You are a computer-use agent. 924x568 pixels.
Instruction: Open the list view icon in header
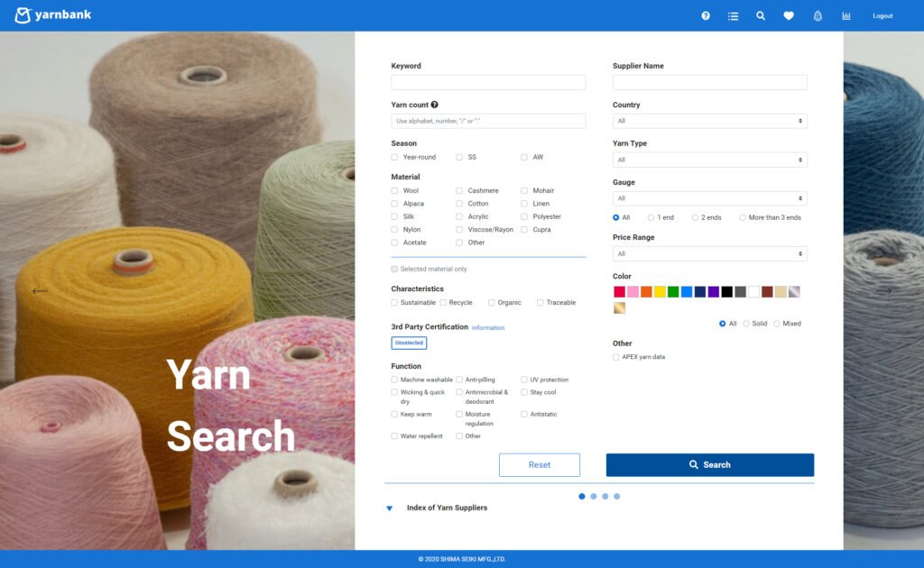(x=733, y=15)
